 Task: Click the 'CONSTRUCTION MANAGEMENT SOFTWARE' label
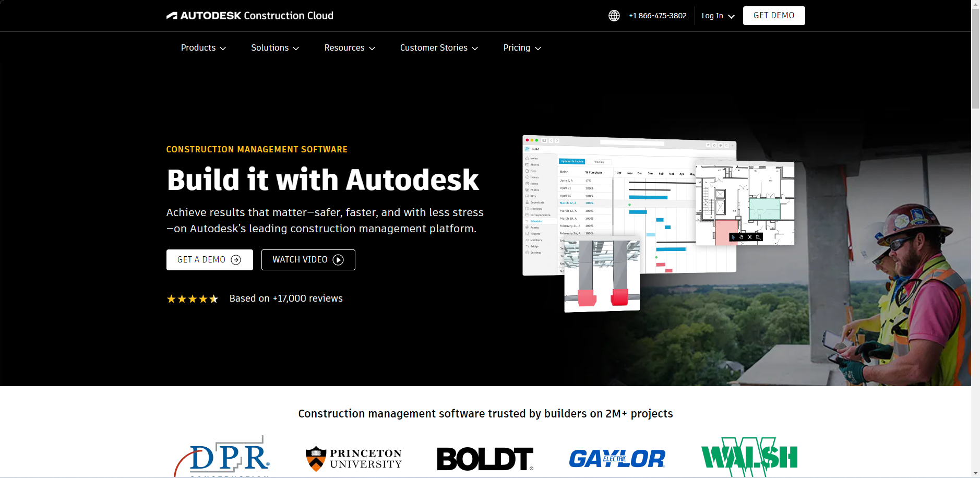(257, 150)
